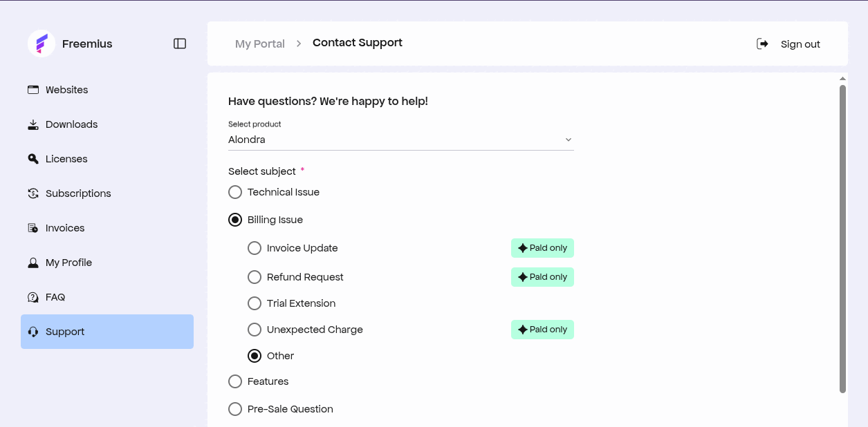Image resolution: width=868 pixels, height=427 pixels.
Task: Go to My Profile
Action: tap(107, 263)
